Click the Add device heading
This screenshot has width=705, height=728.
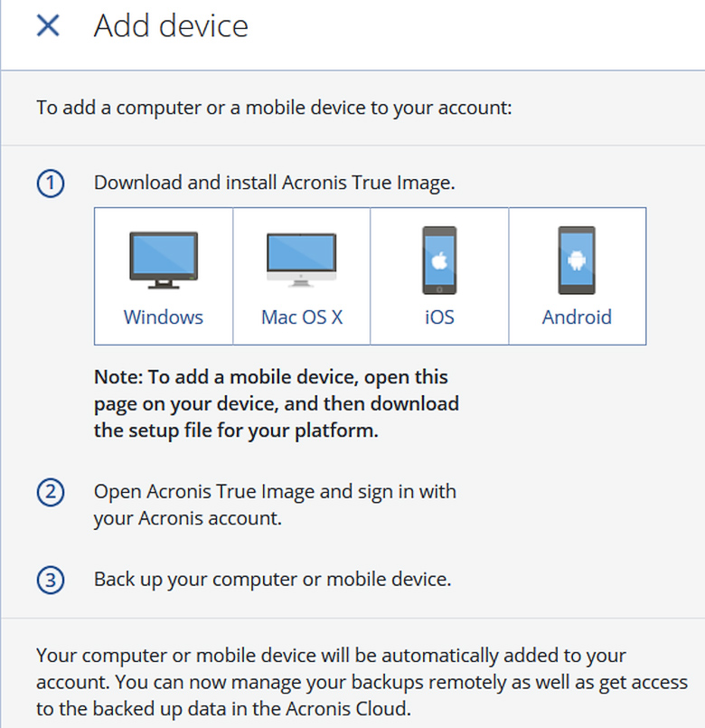pyautogui.click(x=171, y=26)
